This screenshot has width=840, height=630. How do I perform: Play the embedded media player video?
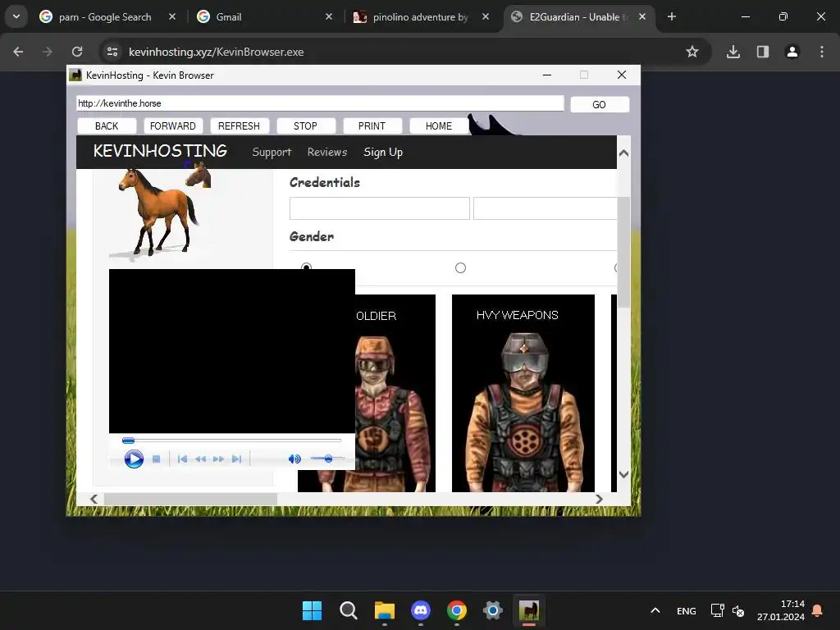pos(134,459)
